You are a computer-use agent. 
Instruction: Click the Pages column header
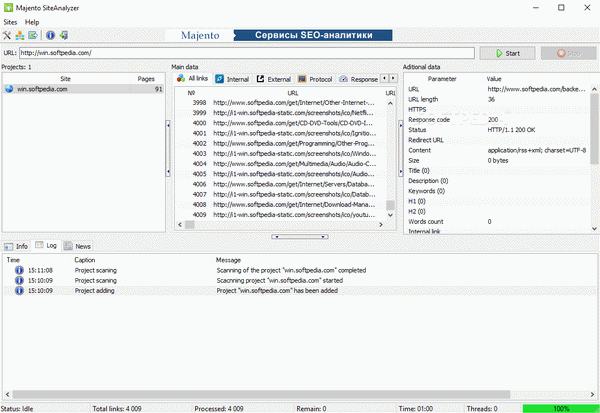point(146,79)
